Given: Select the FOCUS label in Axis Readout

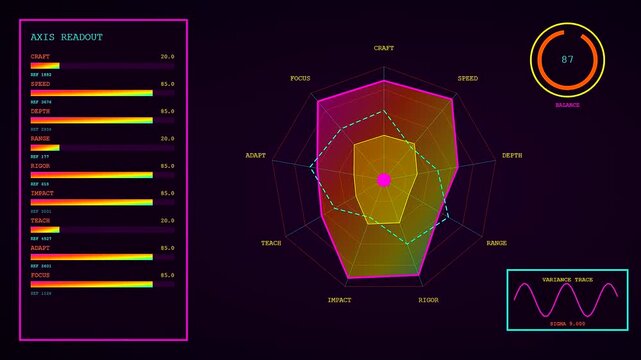Looking at the screenshot, I should [x=40, y=275].
